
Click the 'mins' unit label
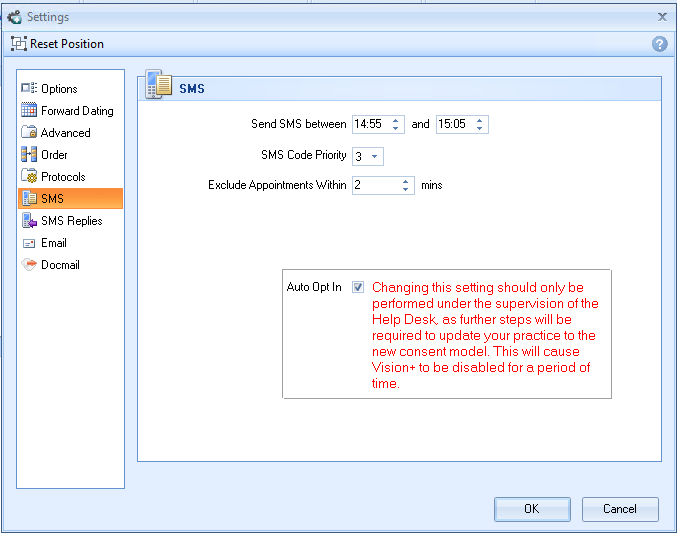pyautogui.click(x=432, y=185)
